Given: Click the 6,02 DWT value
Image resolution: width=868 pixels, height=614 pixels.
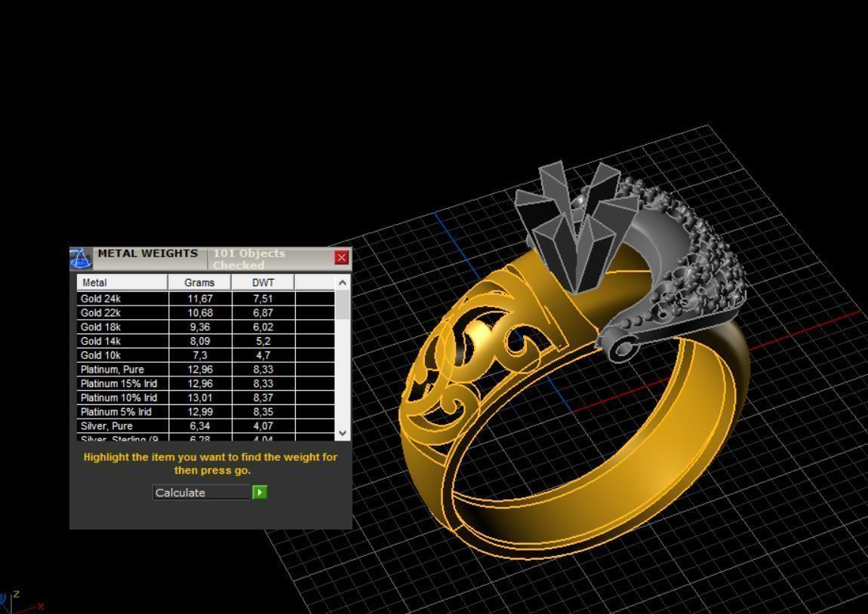Looking at the screenshot, I should pos(263,327).
